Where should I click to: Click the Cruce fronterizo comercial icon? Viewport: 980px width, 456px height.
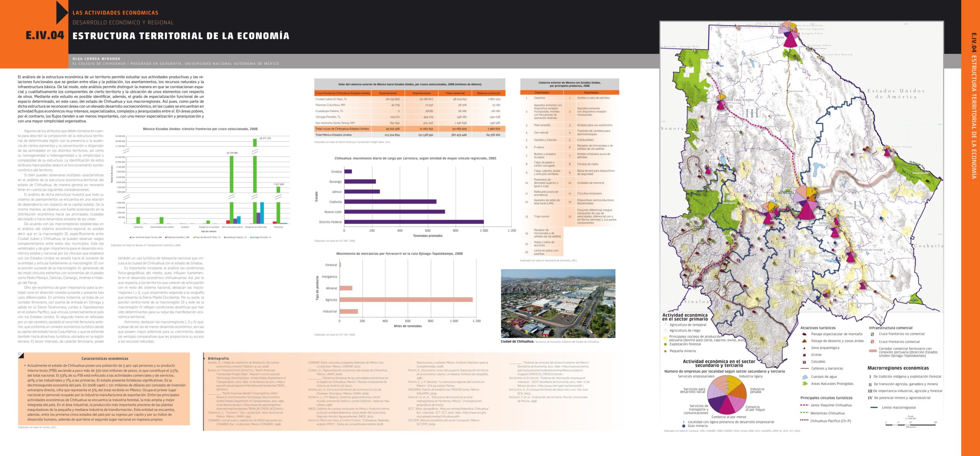tap(872, 341)
